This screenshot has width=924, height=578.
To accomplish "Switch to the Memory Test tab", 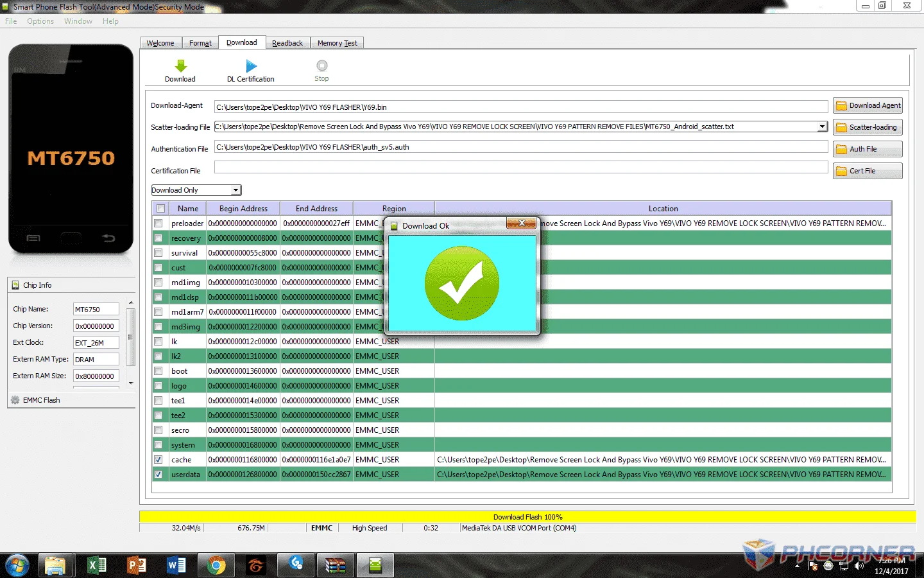I will [337, 43].
